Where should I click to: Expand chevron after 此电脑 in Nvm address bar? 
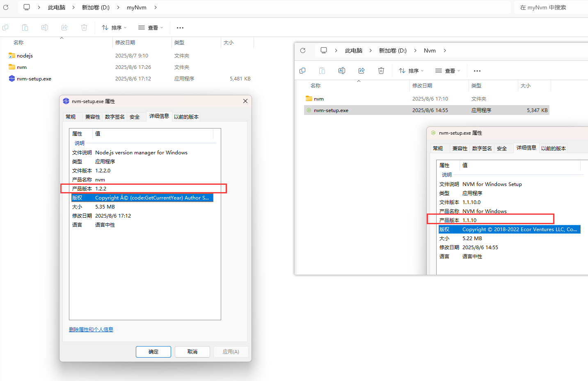(371, 50)
